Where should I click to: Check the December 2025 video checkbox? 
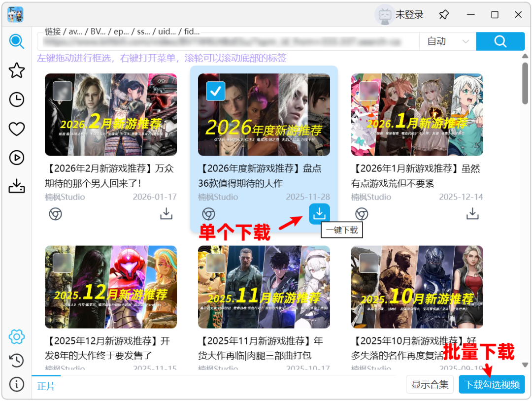pyautogui.click(x=63, y=263)
